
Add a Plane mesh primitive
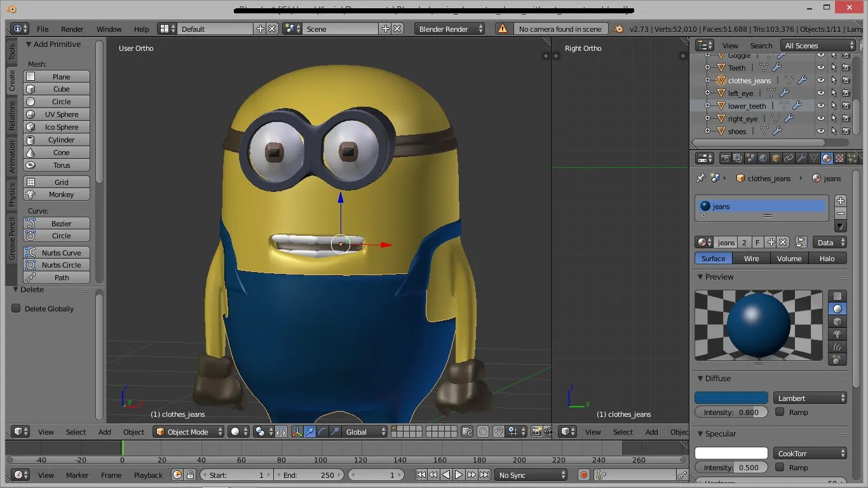click(x=57, y=76)
